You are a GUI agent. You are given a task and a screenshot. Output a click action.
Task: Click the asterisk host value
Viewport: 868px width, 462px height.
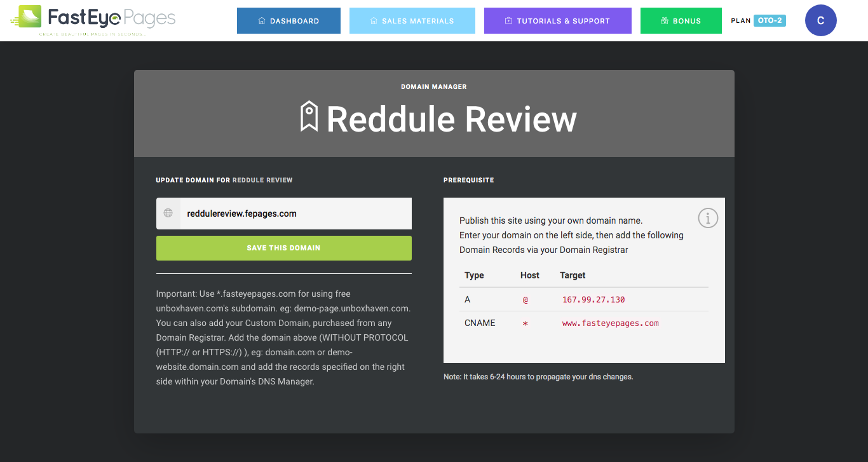pos(526,323)
